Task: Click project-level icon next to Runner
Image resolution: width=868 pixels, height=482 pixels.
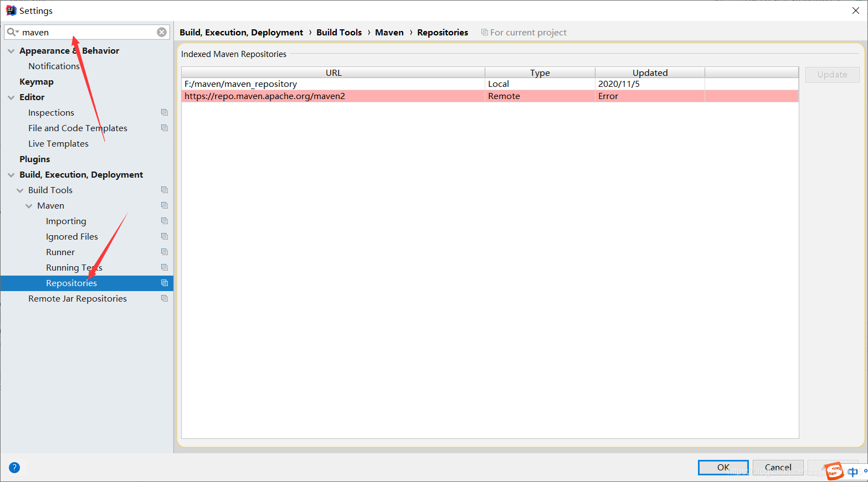Action: tap(165, 252)
